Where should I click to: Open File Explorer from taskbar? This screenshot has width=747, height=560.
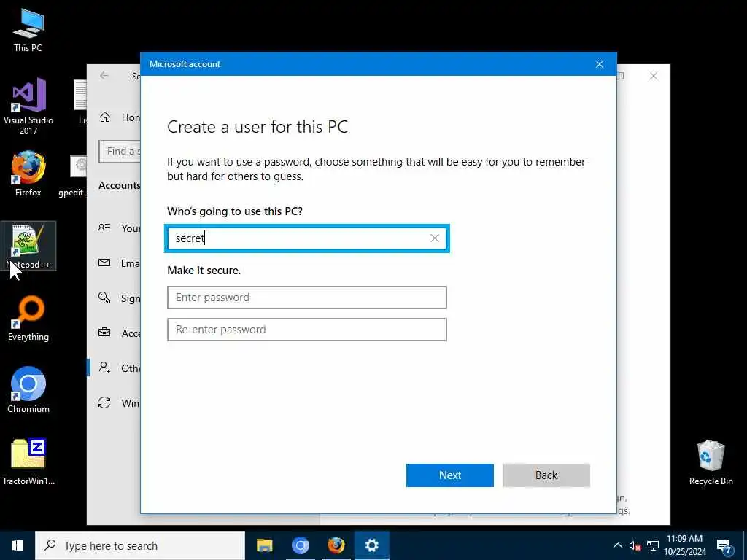264,545
